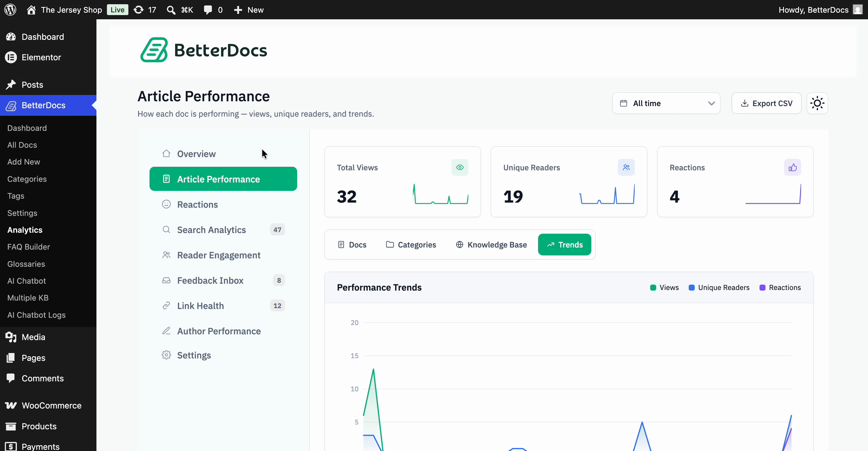Open Reader Engagement section
This screenshot has height=451, width=868.
click(223, 255)
